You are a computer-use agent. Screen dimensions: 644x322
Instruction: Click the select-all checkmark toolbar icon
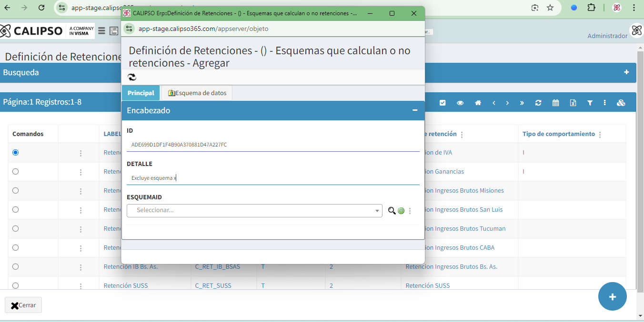coord(443,103)
